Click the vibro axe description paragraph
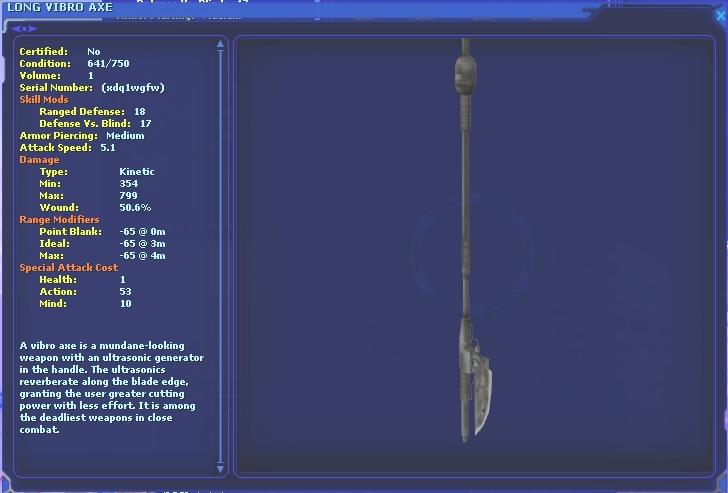 pyautogui.click(x=111, y=388)
